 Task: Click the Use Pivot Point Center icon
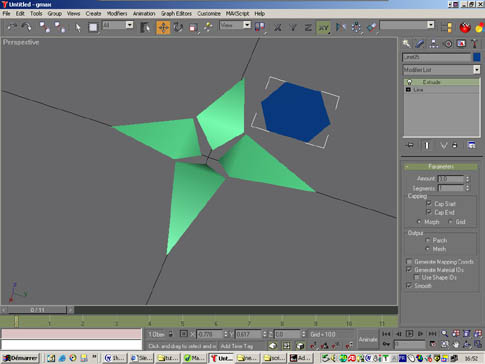point(260,27)
